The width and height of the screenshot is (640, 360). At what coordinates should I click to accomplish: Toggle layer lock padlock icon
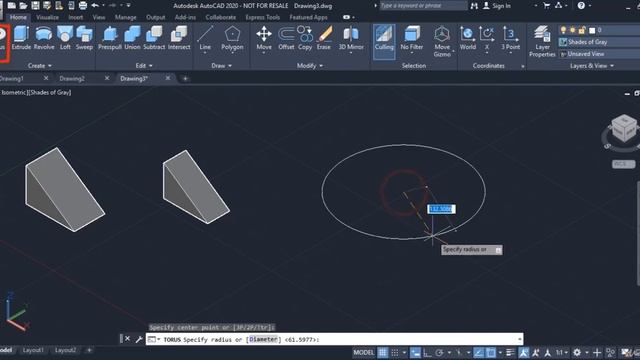(x=582, y=30)
